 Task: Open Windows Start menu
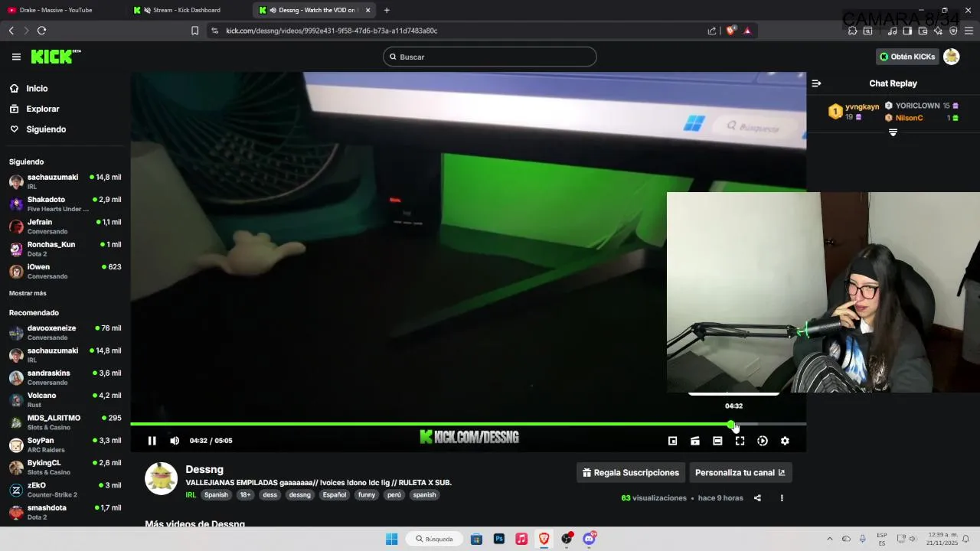[x=391, y=539]
